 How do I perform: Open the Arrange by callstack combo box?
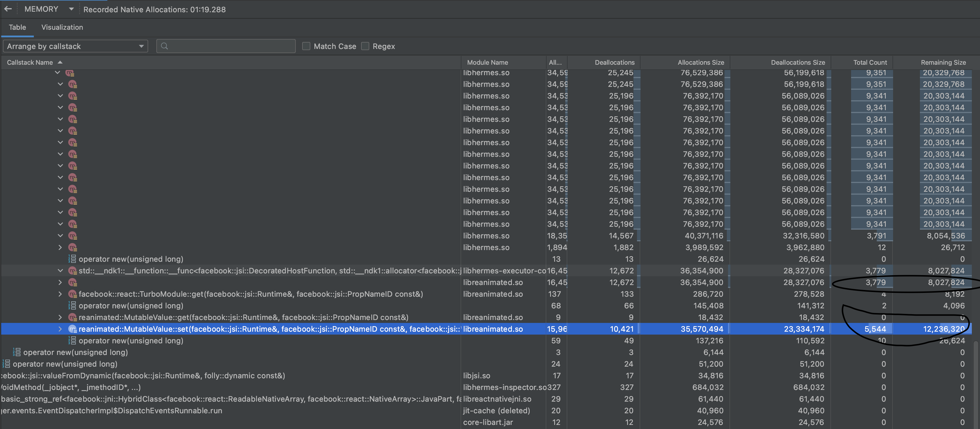tap(75, 46)
